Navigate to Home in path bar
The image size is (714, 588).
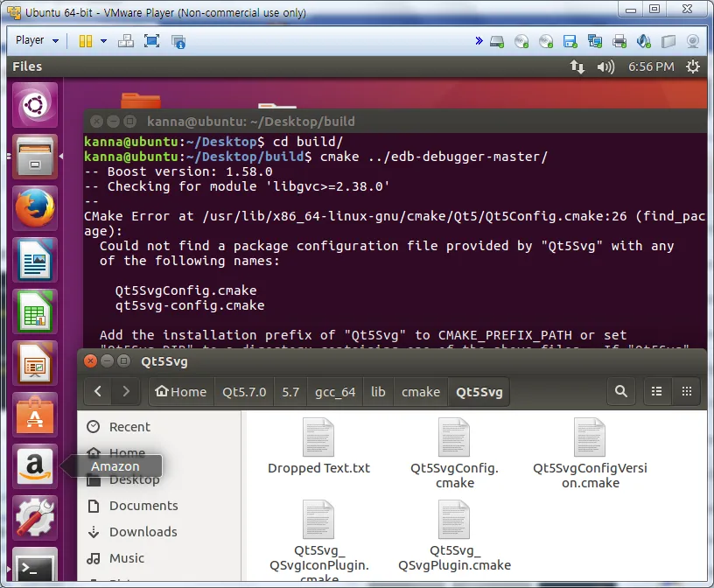pos(181,392)
